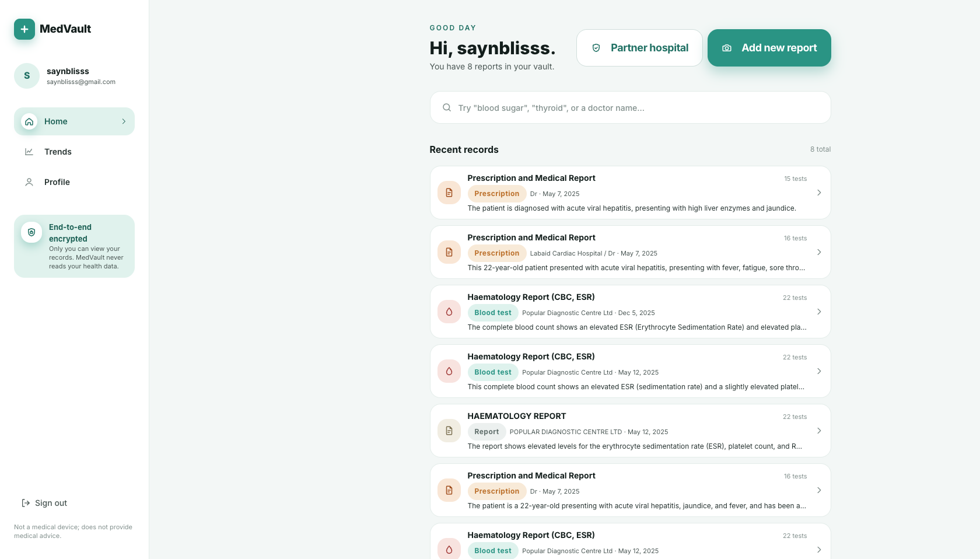Click the end-to-end encrypted shield icon
The image size is (980, 559).
pyautogui.click(x=32, y=232)
